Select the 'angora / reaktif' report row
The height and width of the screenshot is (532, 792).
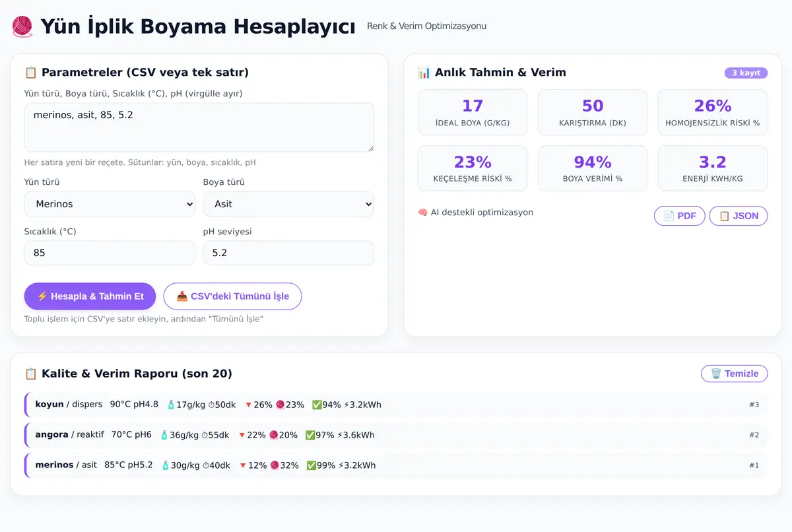396,435
